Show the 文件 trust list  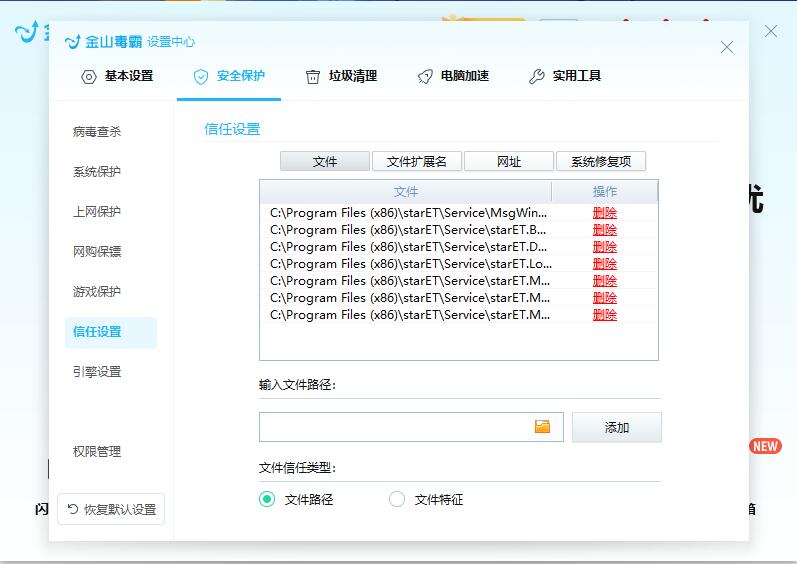tap(325, 162)
